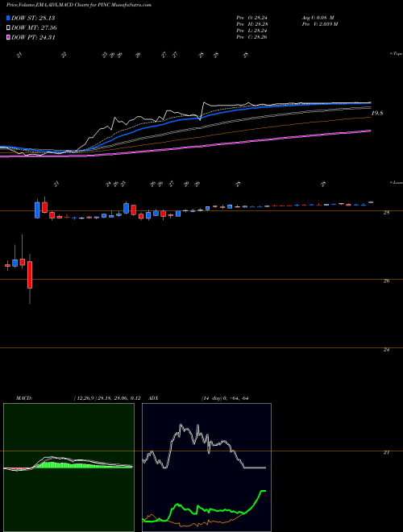Click the green MACD histogram panel
This screenshot has width=403, height=532.
pyautogui.click(x=69, y=468)
